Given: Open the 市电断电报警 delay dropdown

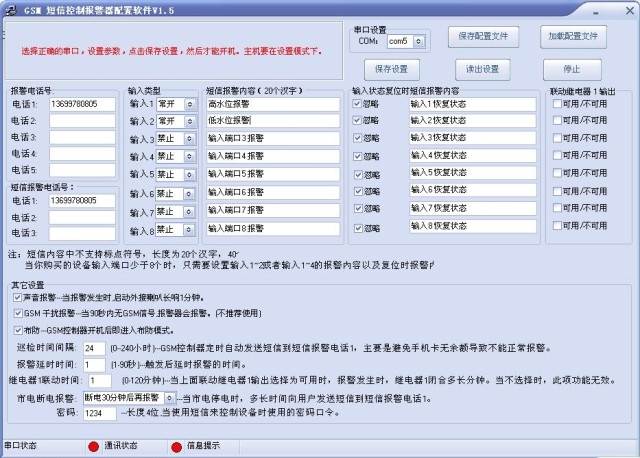Looking at the screenshot, I should click(x=156, y=397).
